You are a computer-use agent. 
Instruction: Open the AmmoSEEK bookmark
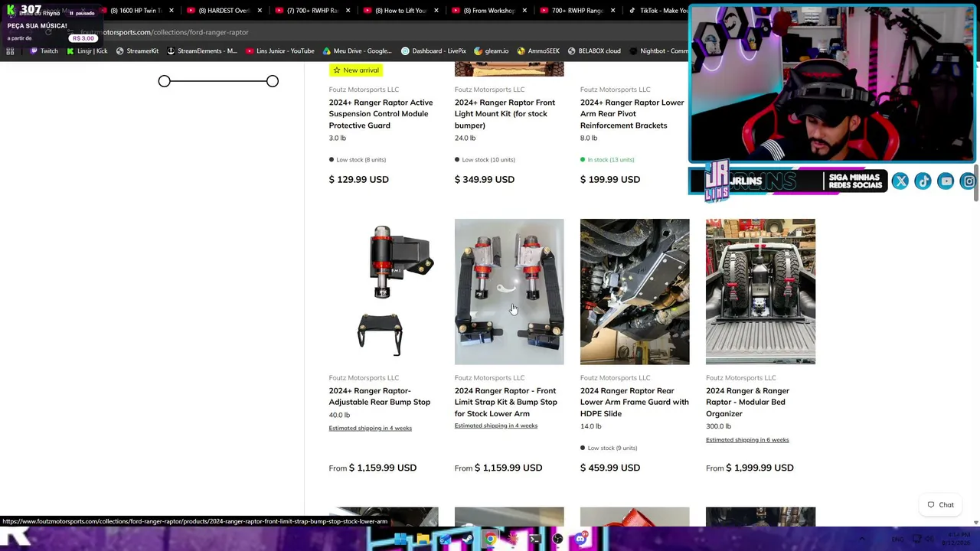pos(538,51)
